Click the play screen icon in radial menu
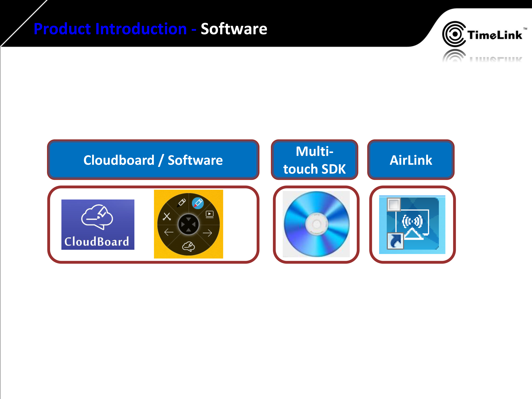 pyautogui.click(x=209, y=214)
